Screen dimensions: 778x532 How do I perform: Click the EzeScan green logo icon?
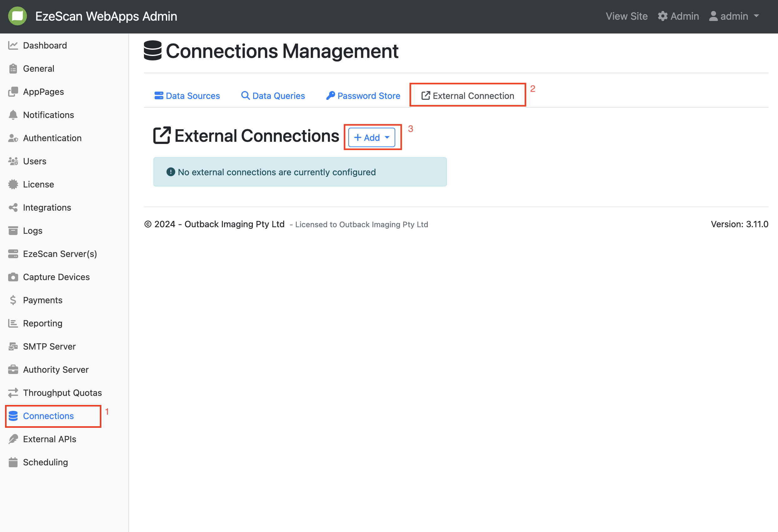tap(18, 16)
